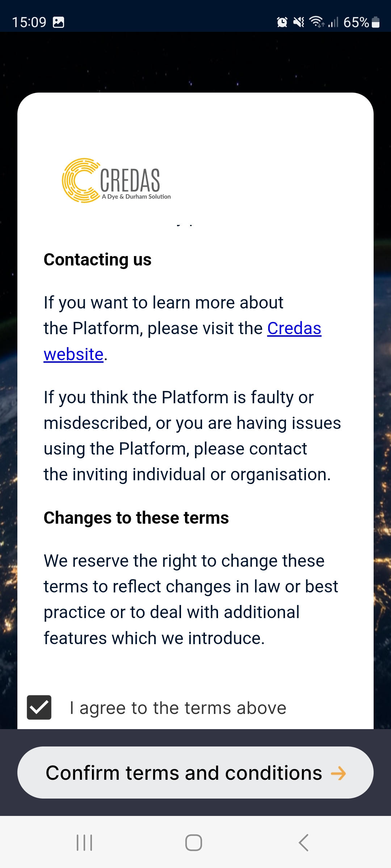Tap the "We reserve the right" paragraph
Viewport: 391px width, 868px height.
coord(191,599)
